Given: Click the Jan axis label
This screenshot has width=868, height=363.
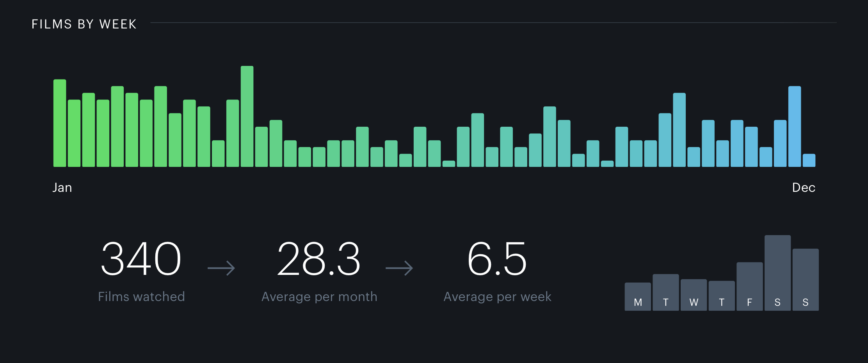Looking at the screenshot, I should coord(62,188).
